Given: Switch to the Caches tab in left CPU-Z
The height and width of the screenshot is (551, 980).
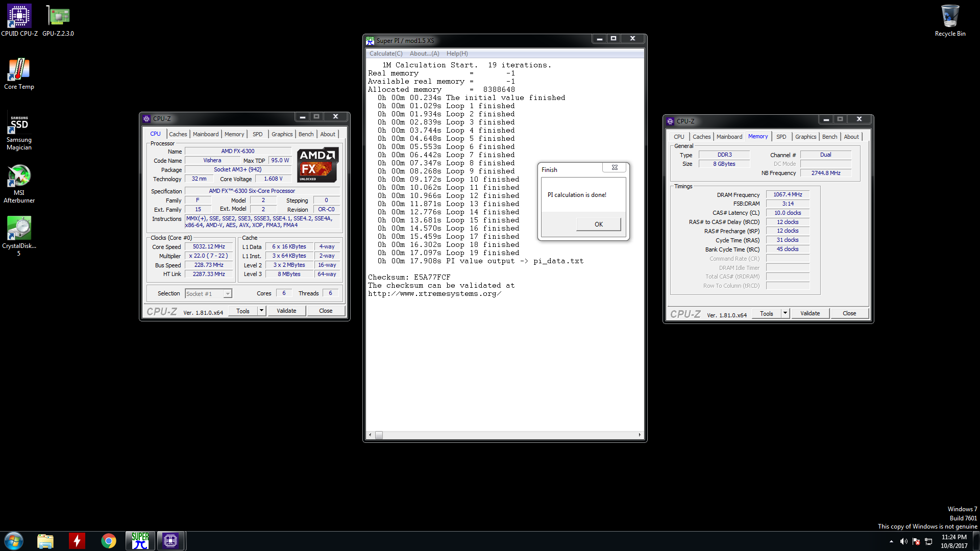Looking at the screenshot, I should tap(178, 134).
